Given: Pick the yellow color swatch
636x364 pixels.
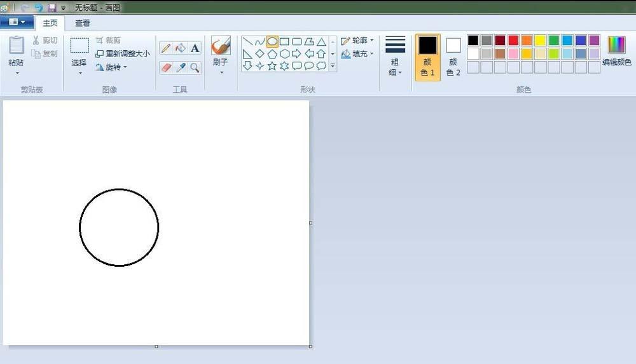Looking at the screenshot, I should 540,41.
